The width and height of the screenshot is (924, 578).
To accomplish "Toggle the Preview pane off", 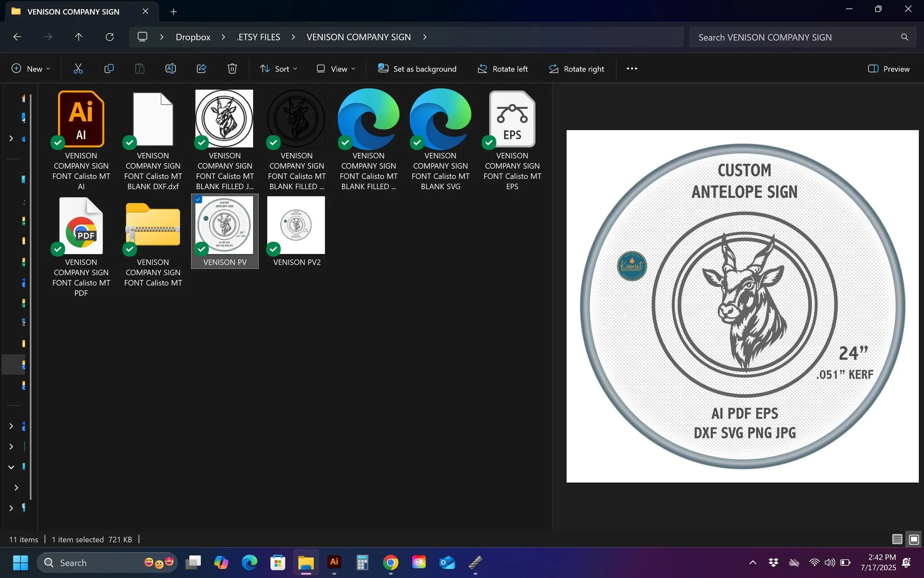I will [x=889, y=69].
